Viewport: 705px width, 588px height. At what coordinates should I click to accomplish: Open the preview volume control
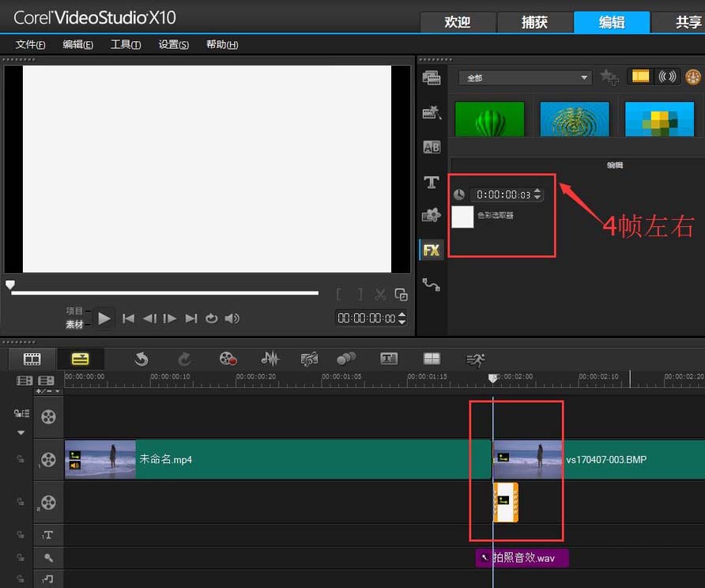(x=232, y=318)
